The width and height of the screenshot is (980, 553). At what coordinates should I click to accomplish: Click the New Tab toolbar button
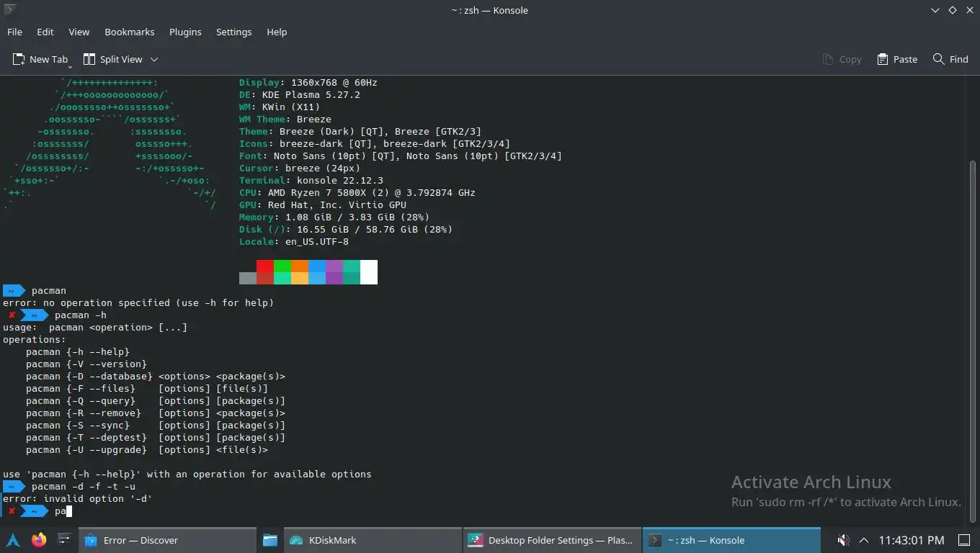pos(40,59)
